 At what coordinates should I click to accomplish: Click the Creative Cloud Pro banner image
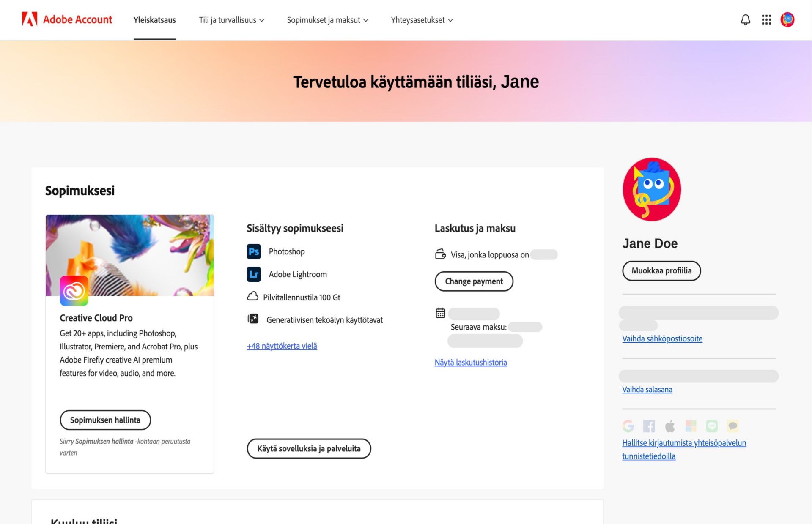coord(130,255)
